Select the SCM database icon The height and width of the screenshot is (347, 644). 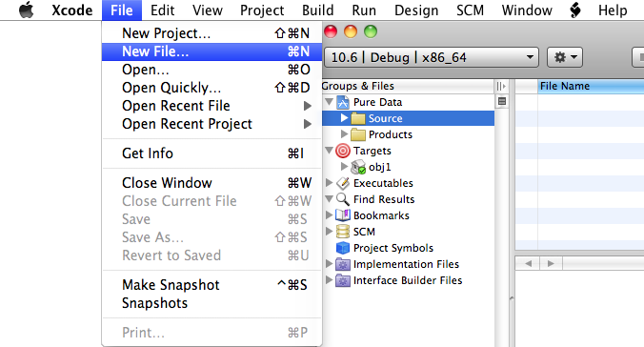coord(343,232)
